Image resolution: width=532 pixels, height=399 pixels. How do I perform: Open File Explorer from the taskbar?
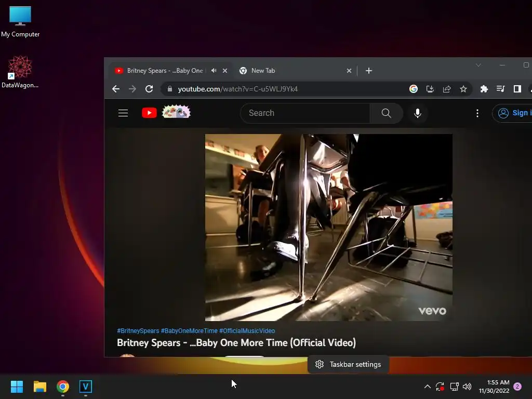click(39, 387)
